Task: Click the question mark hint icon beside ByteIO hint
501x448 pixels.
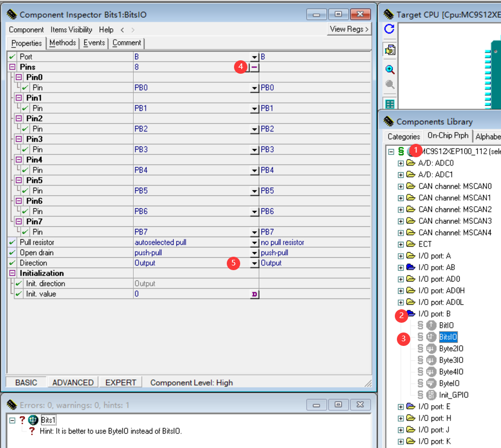Action: coord(31,432)
